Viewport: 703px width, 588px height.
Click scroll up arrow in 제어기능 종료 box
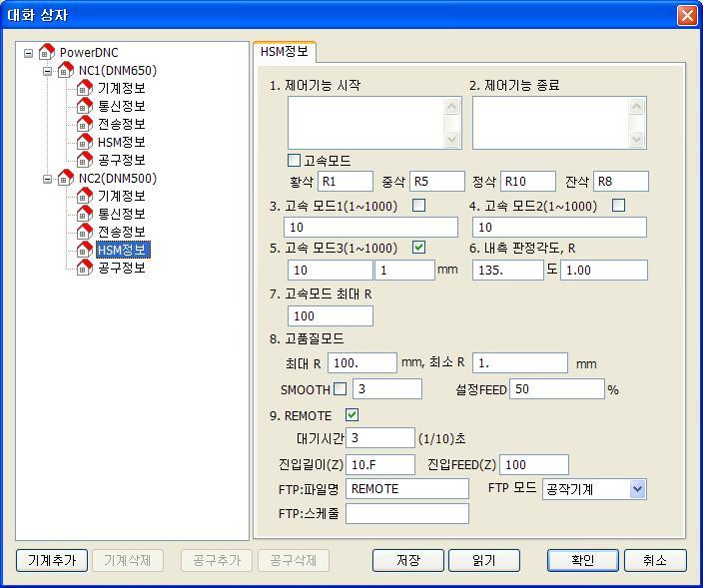(x=636, y=107)
